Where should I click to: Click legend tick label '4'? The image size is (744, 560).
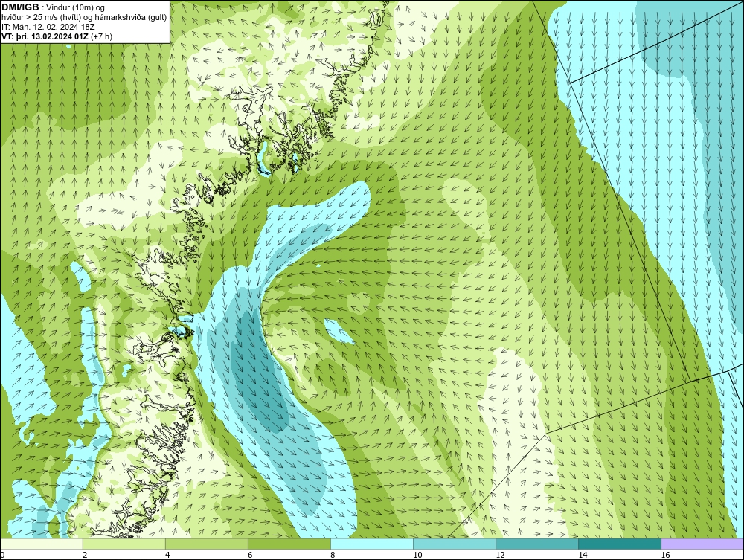pos(167,555)
